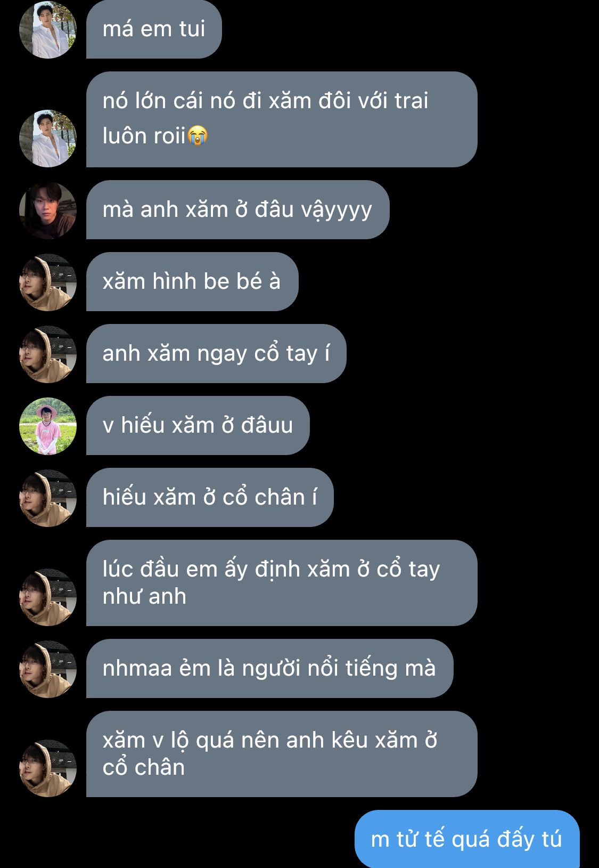The height and width of the screenshot is (868, 599).
Task: Open the profile picture next to 'luôn roii'
Action: pyautogui.click(x=48, y=139)
